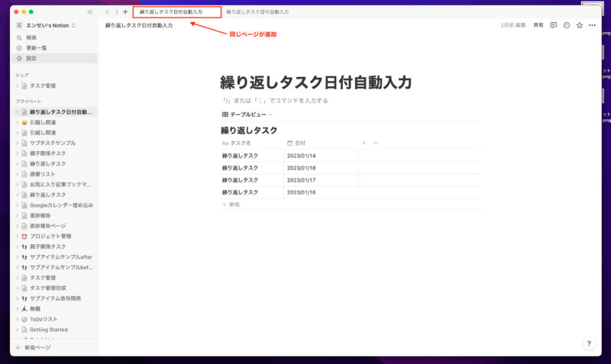Open the page history clock icon

[567, 25]
